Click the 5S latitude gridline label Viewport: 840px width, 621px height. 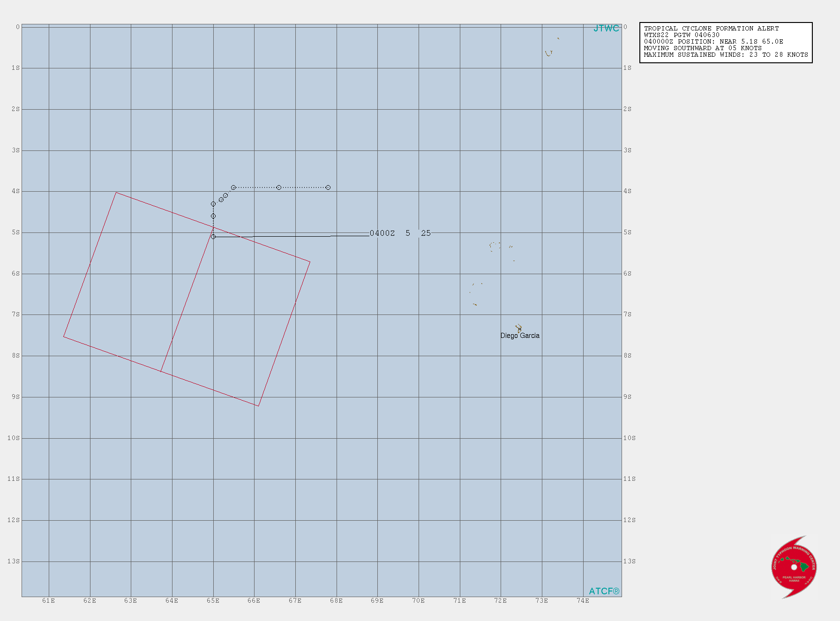point(15,233)
